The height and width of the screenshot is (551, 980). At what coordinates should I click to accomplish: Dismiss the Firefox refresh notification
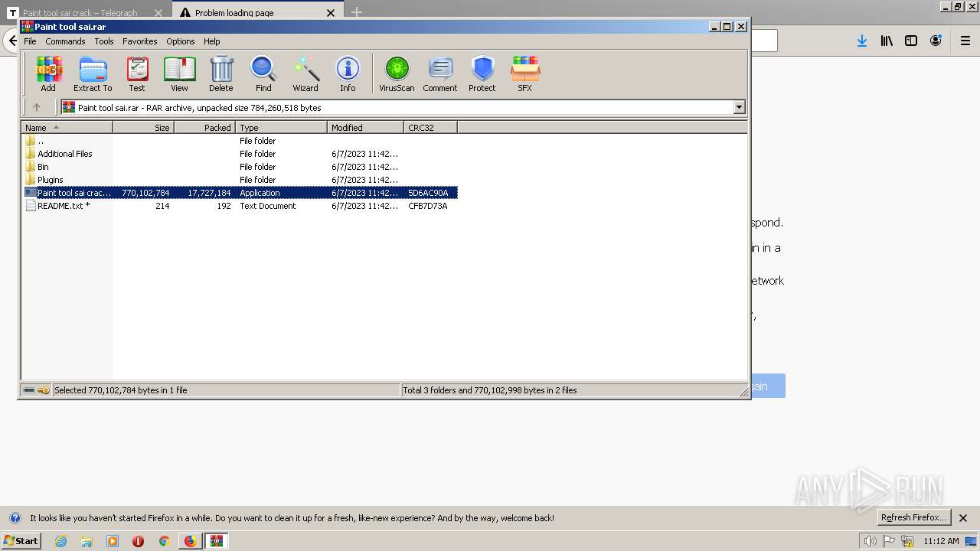pos(963,518)
